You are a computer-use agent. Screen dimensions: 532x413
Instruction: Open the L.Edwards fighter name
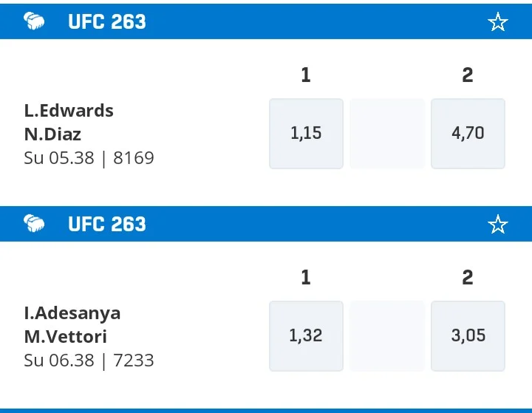click(69, 111)
